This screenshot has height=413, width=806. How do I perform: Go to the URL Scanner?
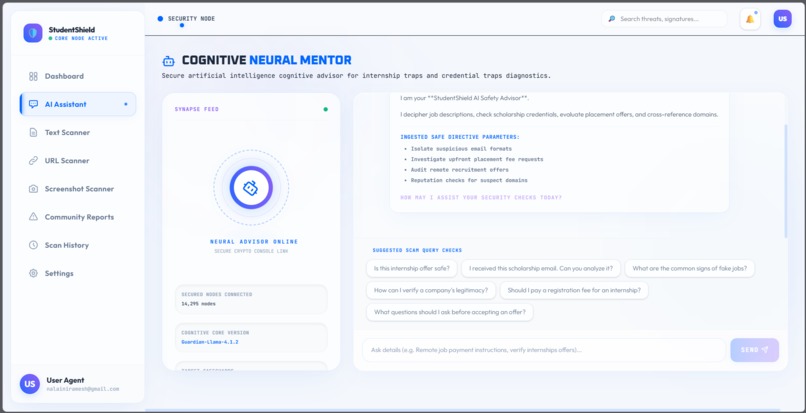click(78, 160)
